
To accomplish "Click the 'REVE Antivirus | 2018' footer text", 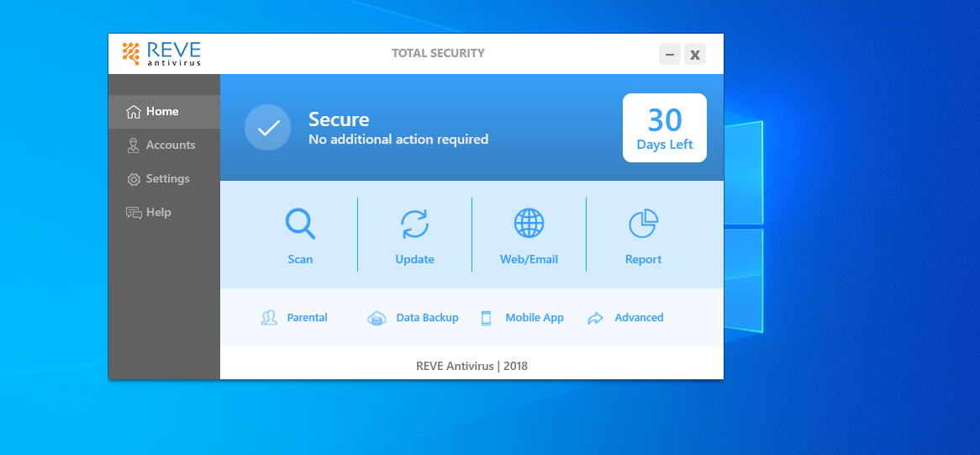I will click(x=472, y=366).
